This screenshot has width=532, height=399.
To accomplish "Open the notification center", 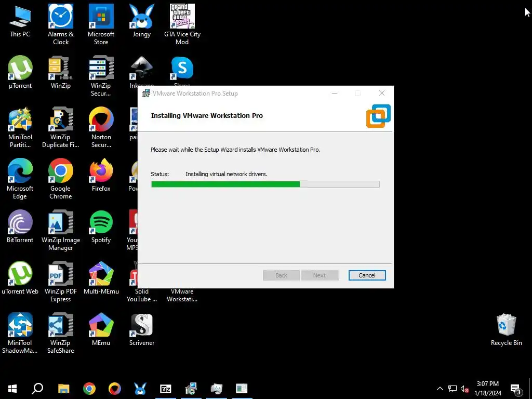I will tap(516, 389).
